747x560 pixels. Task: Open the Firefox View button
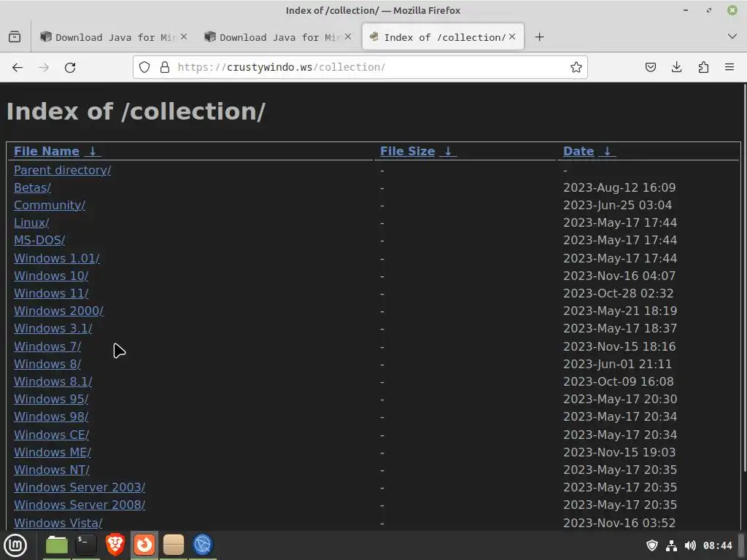click(x=15, y=36)
